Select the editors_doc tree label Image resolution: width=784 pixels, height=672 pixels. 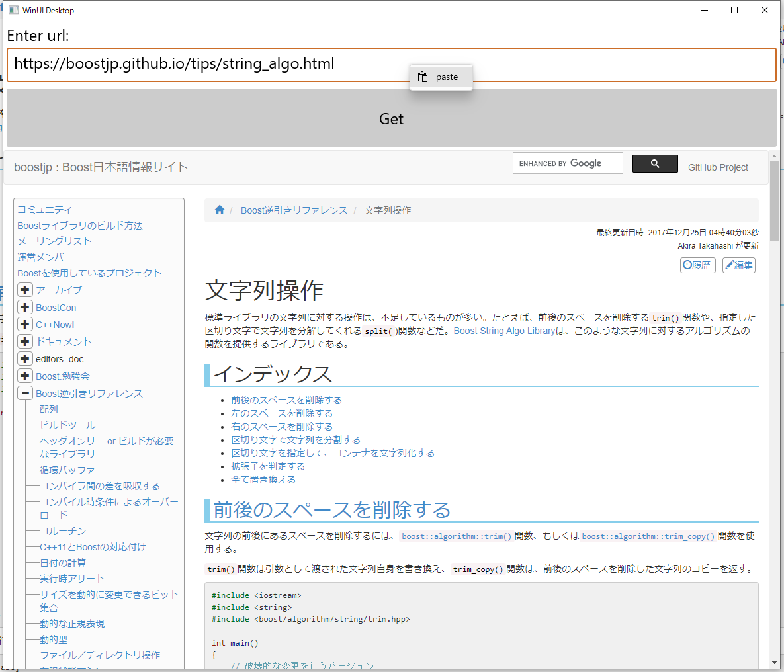[x=60, y=359]
